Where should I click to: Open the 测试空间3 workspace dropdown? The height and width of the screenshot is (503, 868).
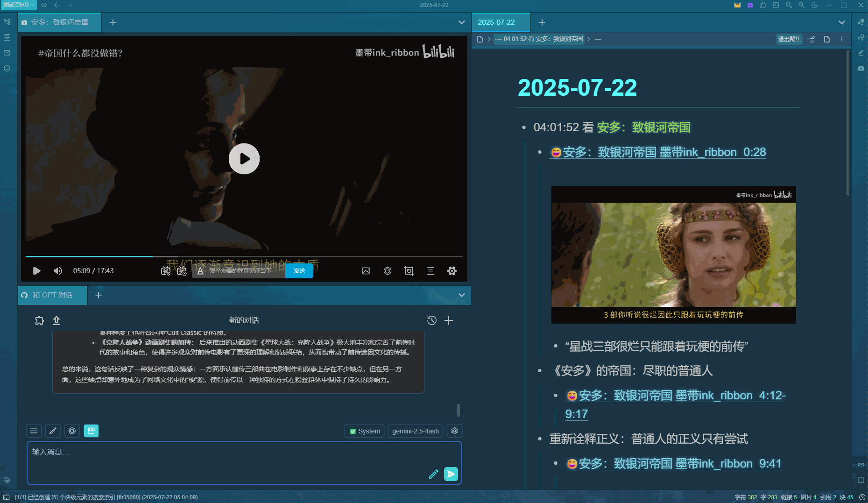pyautogui.click(x=19, y=5)
